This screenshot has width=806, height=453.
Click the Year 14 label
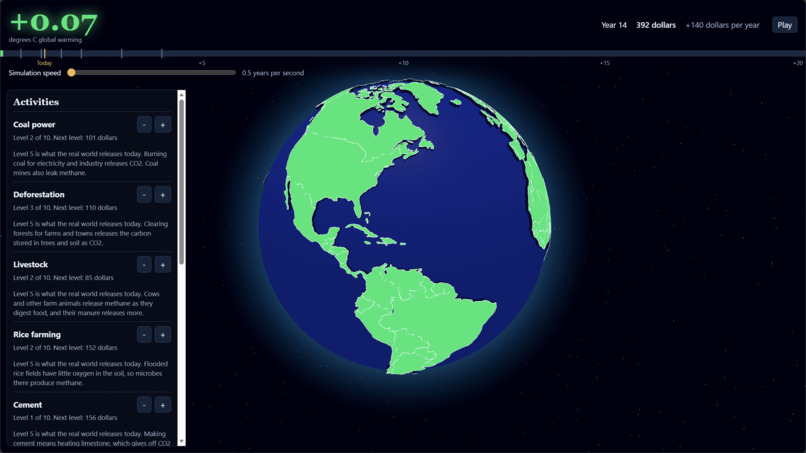click(614, 25)
